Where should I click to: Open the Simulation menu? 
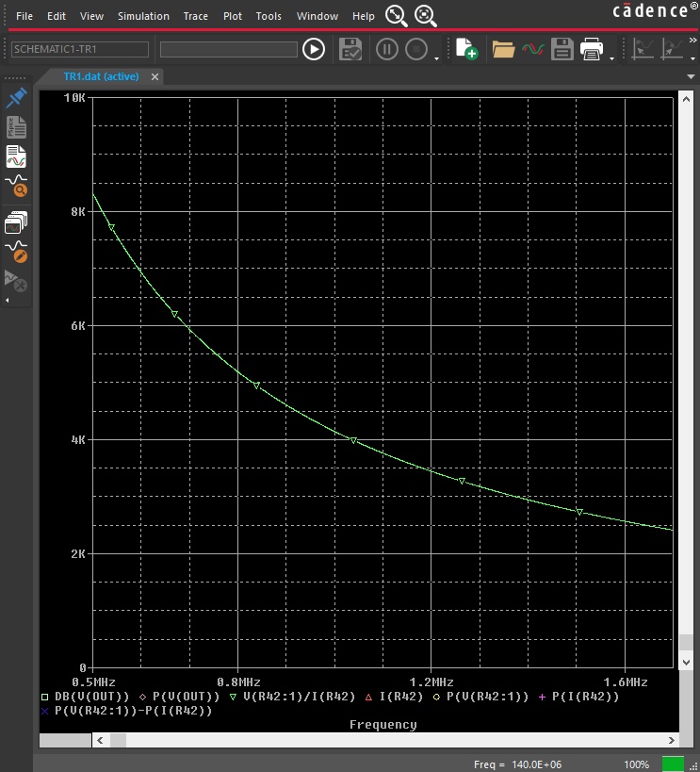(x=143, y=16)
